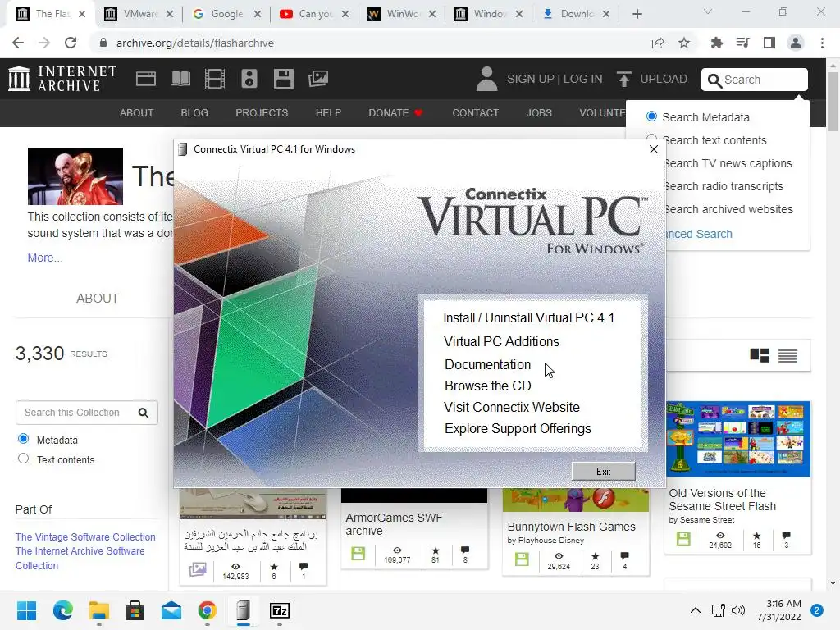
Task: Switch to the YouTube 'Can you' tab
Action: [314, 14]
